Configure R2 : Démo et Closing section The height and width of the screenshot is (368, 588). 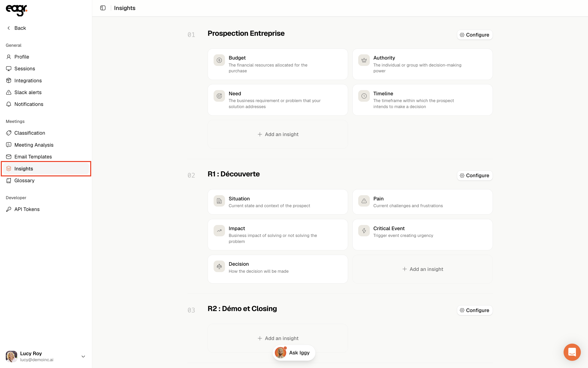(474, 310)
